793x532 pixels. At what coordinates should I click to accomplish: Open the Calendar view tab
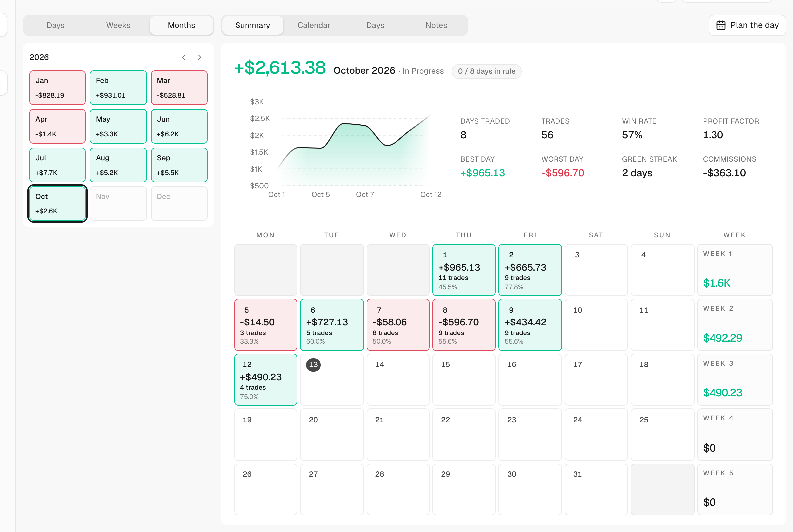[314, 26]
